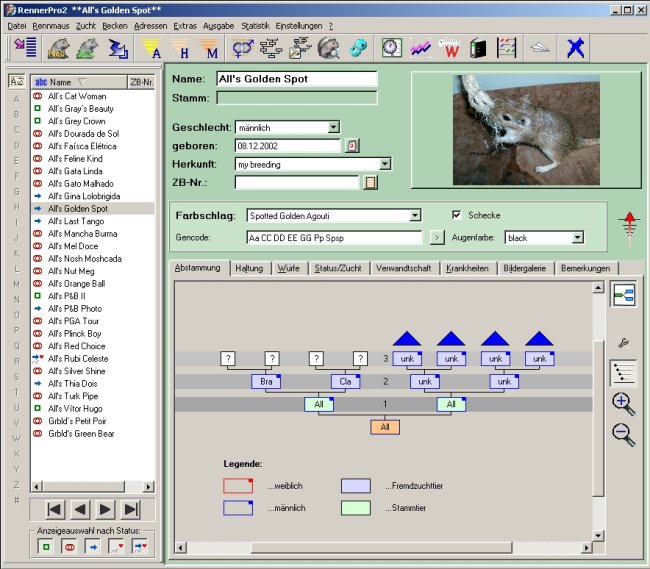Click the book icon beside ZB-Nr. field
Viewport: 650px width, 569px height.
point(370,182)
